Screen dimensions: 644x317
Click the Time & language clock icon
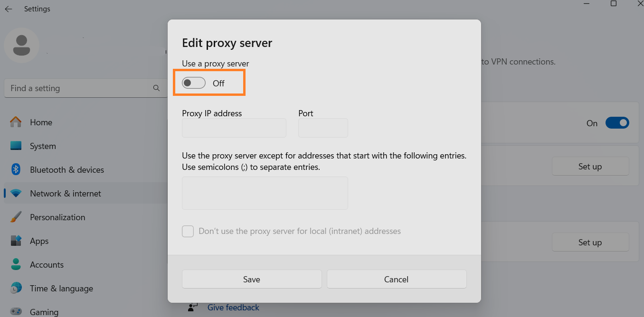click(x=16, y=288)
